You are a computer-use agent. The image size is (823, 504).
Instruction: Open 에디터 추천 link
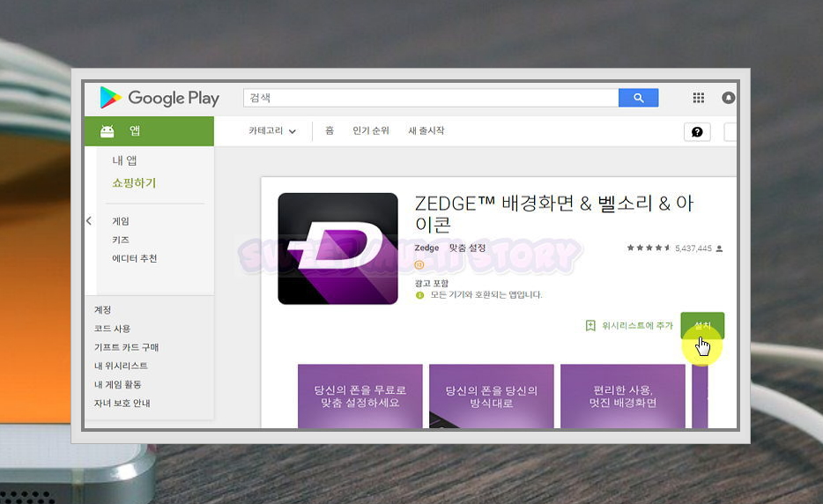[134, 258]
